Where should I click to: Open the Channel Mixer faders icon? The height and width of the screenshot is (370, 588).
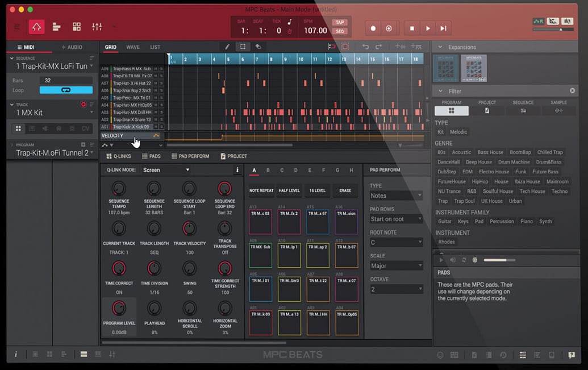(x=97, y=27)
